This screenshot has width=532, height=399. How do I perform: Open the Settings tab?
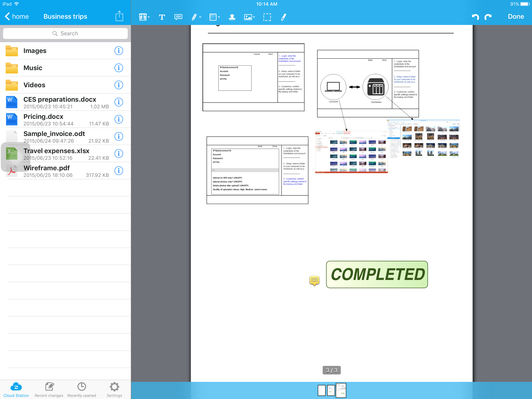pos(114,390)
